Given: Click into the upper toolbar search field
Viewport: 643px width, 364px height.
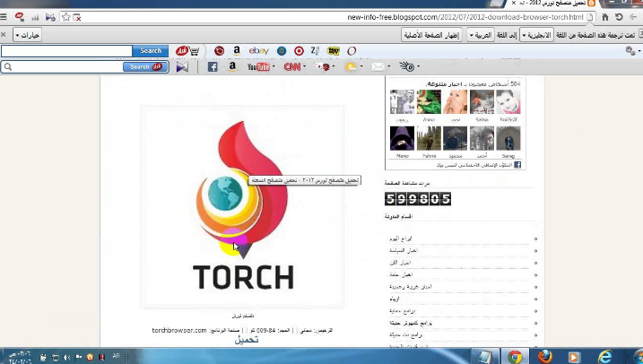Looking at the screenshot, I should pyautogui.click(x=66, y=51).
